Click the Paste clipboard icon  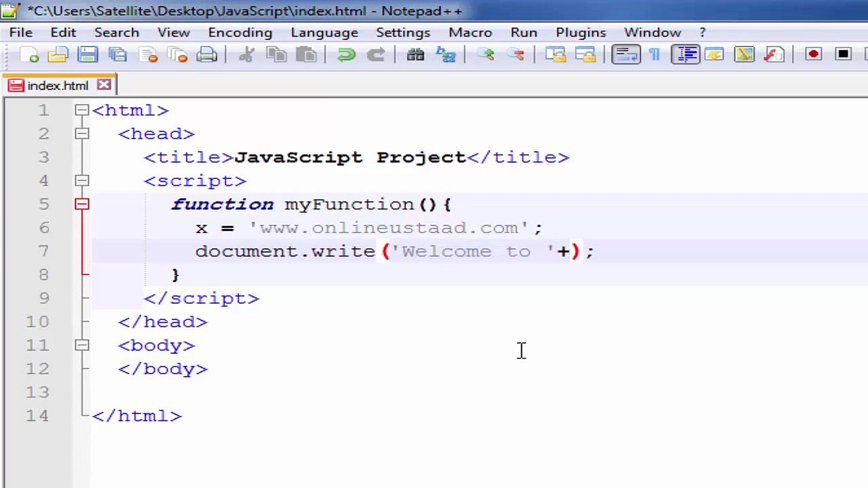click(x=306, y=55)
